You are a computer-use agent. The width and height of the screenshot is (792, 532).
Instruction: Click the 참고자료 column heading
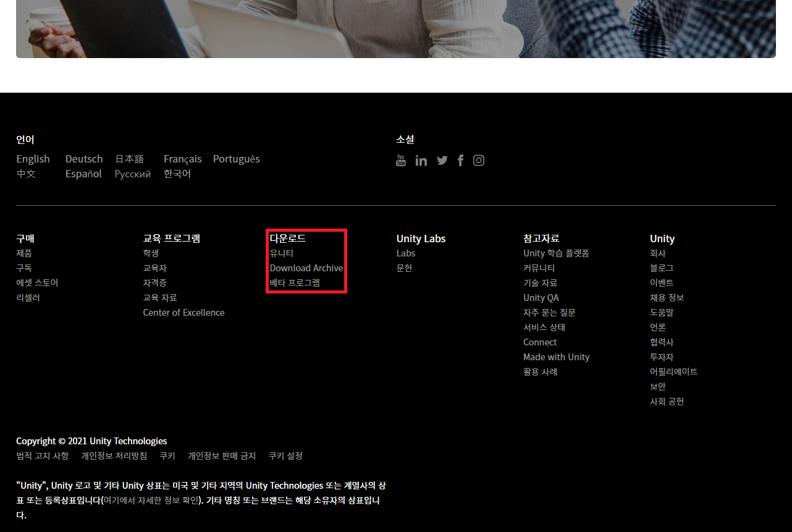(x=541, y=239)
